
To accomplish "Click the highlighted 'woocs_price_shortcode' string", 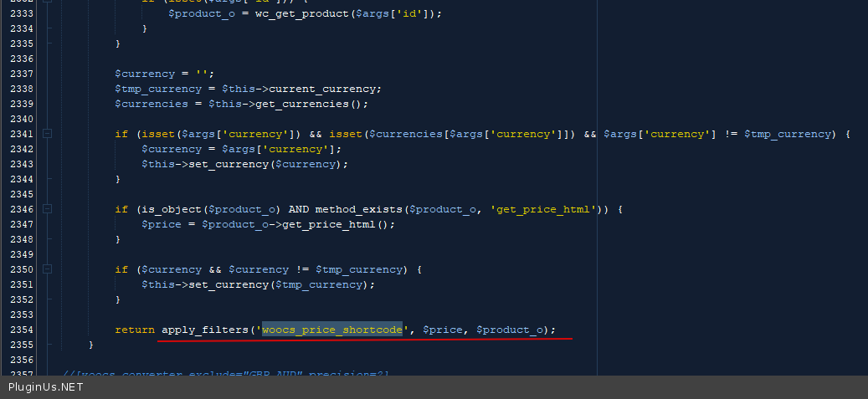I will point(332,330).
